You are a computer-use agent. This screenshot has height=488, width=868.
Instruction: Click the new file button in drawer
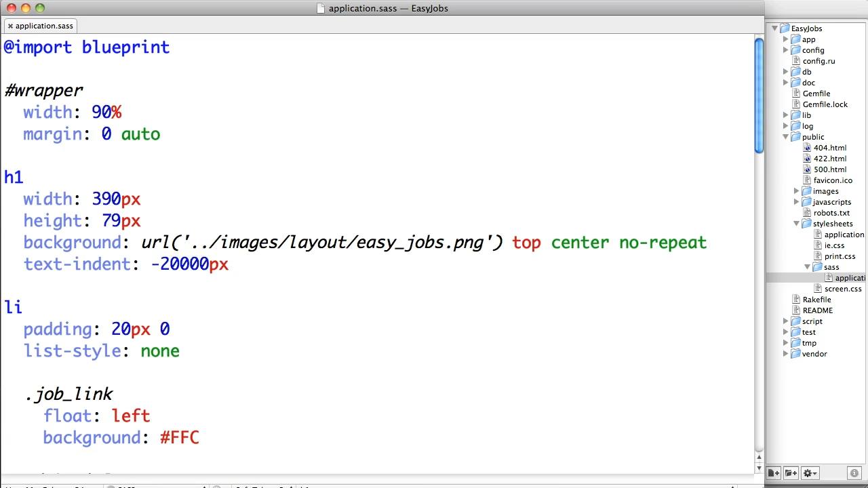774,473
